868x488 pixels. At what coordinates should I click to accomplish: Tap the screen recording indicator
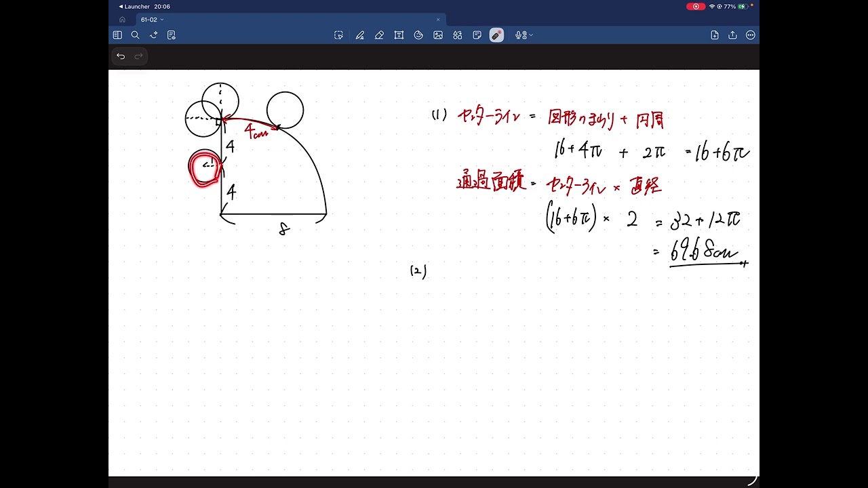click(696, 6)
